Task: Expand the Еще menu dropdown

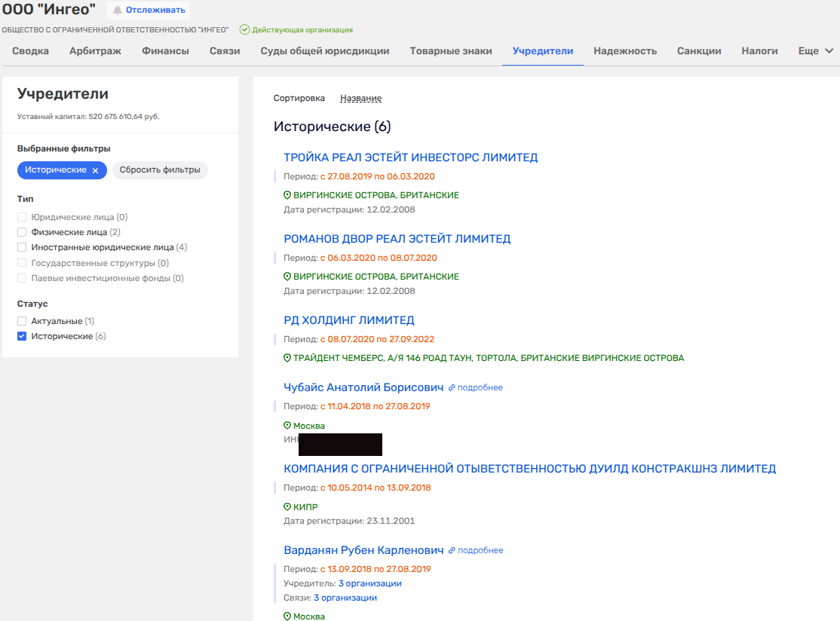Action: [x=815, y=51]
